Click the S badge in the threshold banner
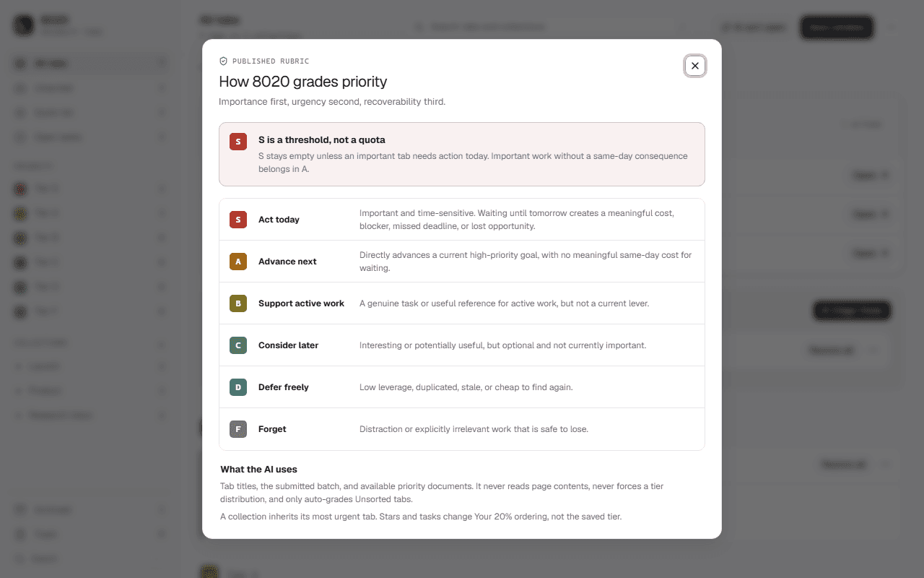Viewport: 924px width, 578px height. 238,142
